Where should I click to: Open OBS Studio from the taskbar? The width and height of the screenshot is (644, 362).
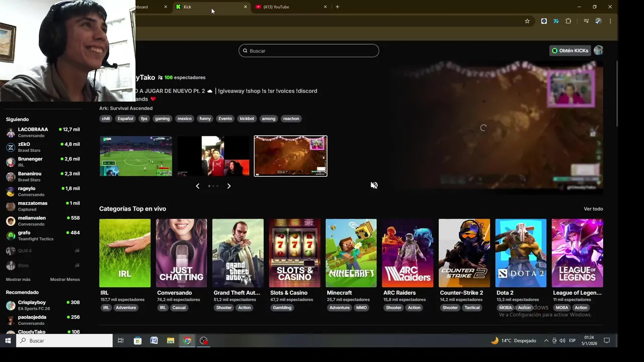click(204, 340)
